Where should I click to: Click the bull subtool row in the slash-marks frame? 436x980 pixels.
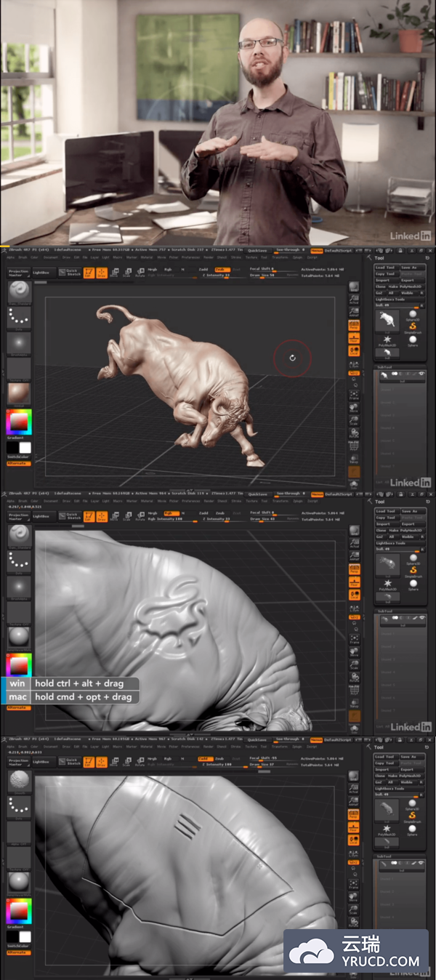[x=403, y=866]
